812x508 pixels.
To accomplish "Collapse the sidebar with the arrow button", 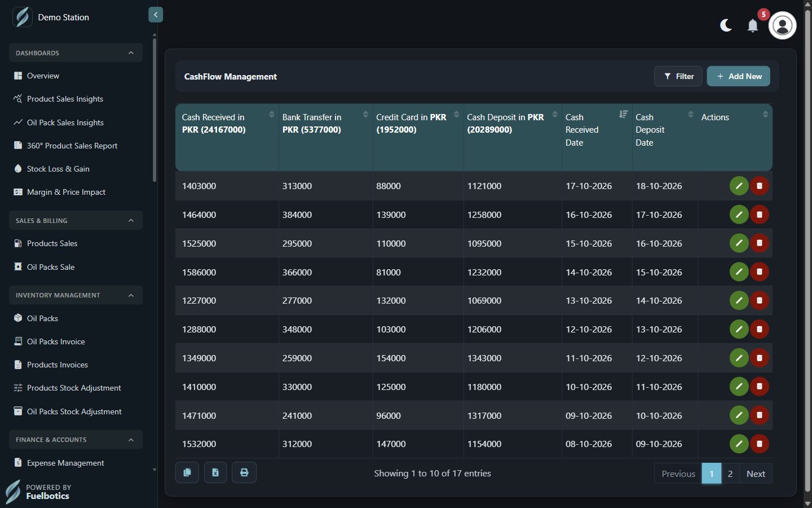I will coord(156,15).
